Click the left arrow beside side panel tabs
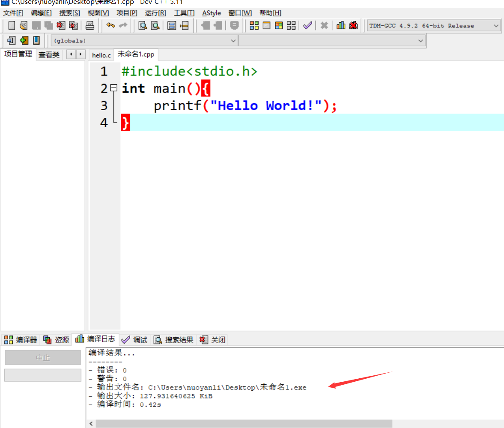 71,54
